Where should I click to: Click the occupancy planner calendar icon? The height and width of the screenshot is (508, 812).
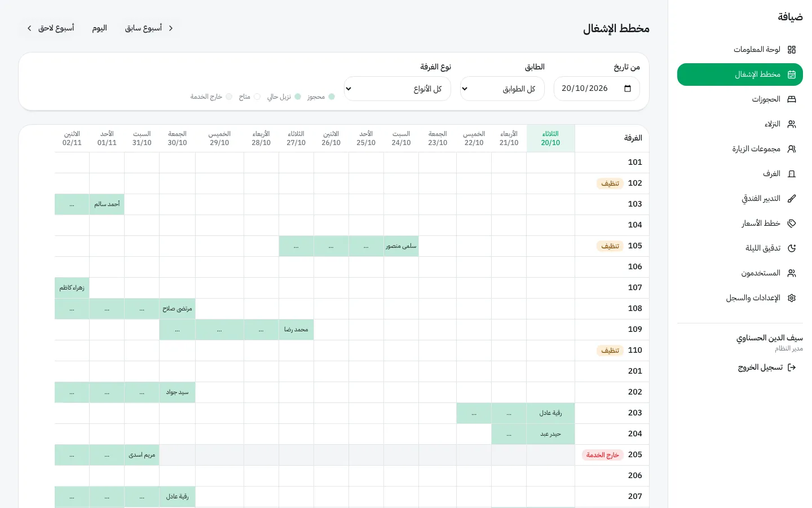(x=792, y=75)
